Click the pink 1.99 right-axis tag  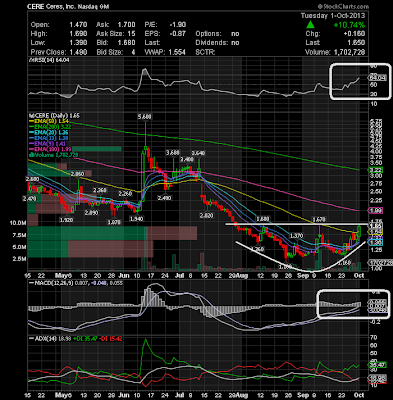coord(375,210)
